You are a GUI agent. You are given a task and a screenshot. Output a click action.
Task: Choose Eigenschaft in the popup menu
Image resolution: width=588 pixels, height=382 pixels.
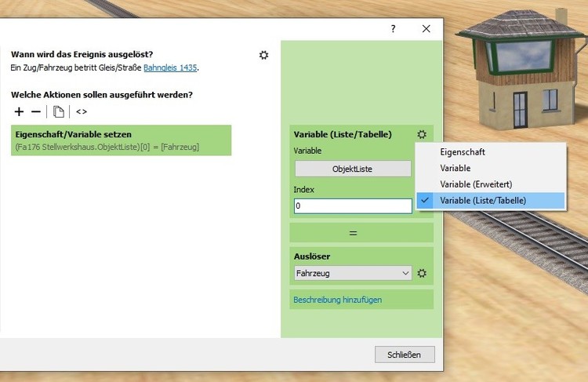pyautogui.click(x=491, y=152)
